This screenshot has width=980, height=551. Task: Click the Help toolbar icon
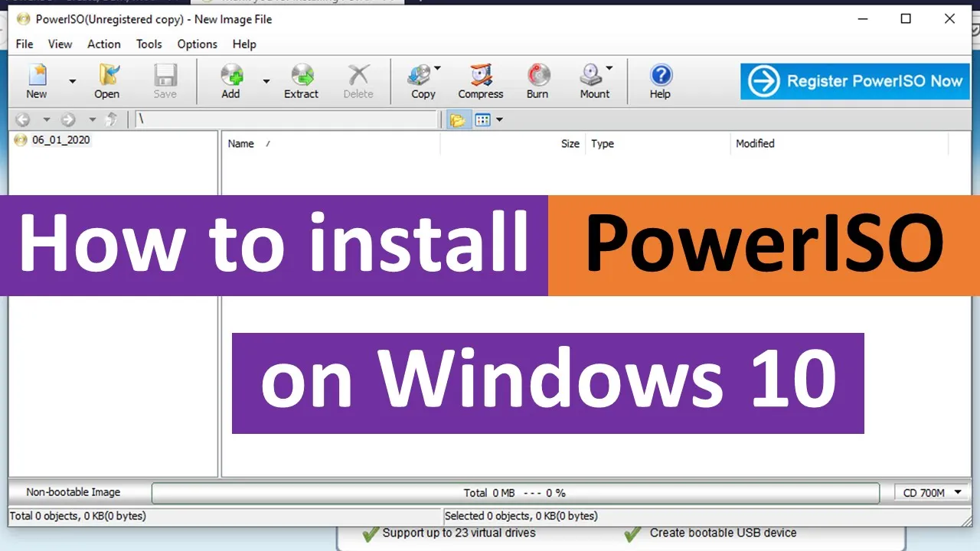pyautogui.click(x=660, y=80)
